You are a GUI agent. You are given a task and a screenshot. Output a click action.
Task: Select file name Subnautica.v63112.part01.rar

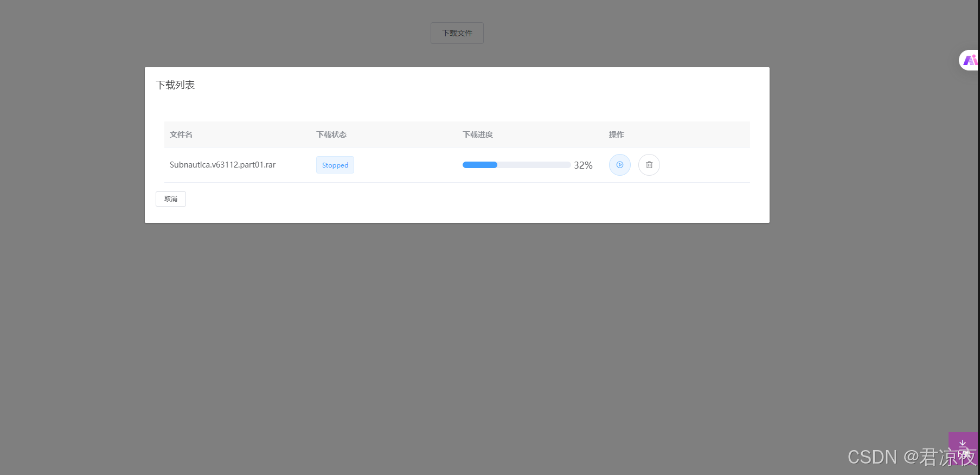(x=222, y=165)
